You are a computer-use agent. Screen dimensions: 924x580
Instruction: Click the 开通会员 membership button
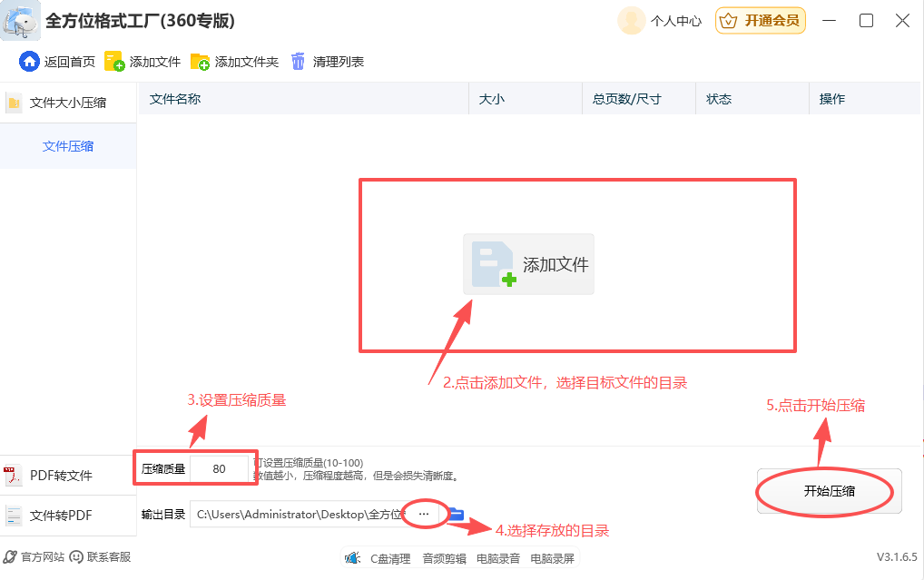coord(760,20)
